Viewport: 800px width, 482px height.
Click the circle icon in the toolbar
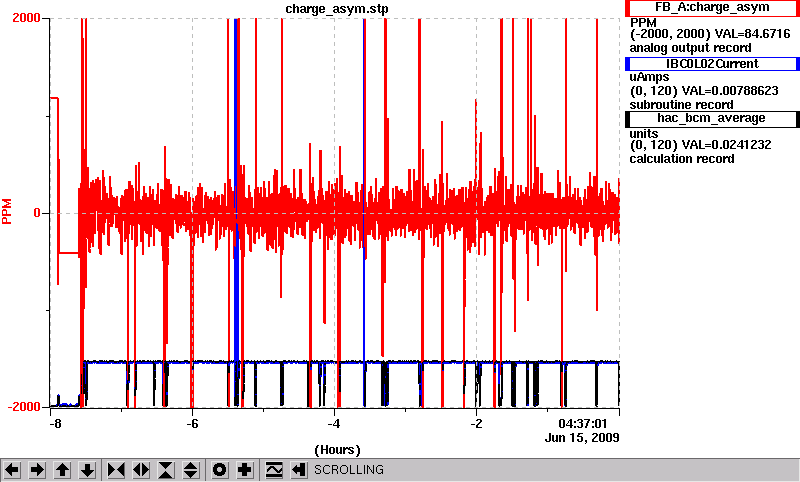click(220, 470)
